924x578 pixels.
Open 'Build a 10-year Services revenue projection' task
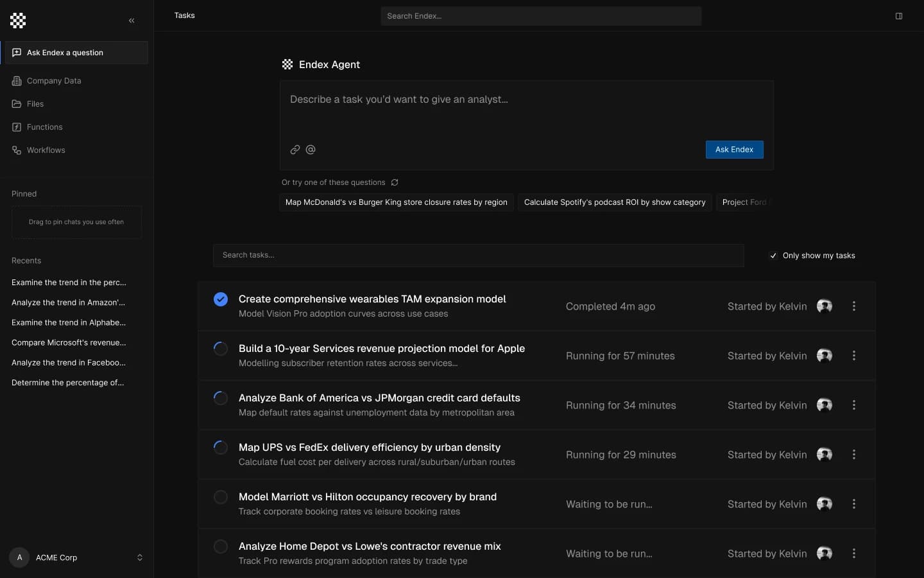click(382, 349)
